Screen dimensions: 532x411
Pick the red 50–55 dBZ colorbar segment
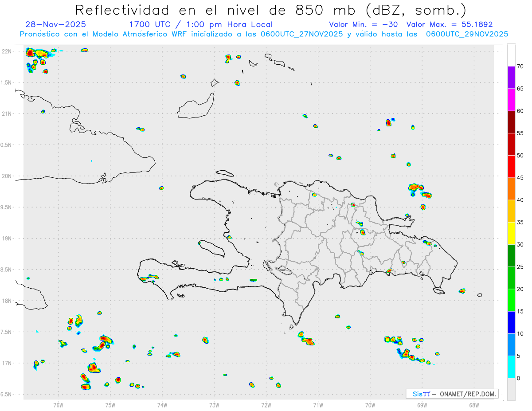pyautogui.click(x=511, y=145)
